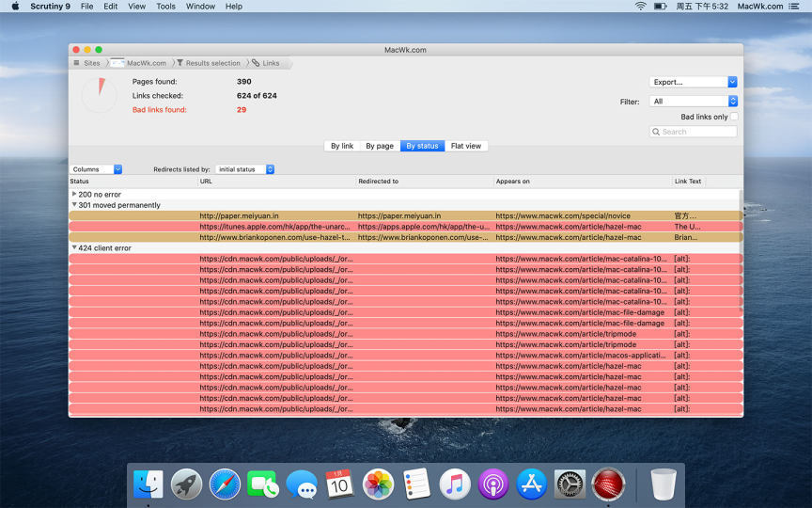Sort by the Status column header
This screenshot has width=812, height=508.
click(x=133, y=182)
